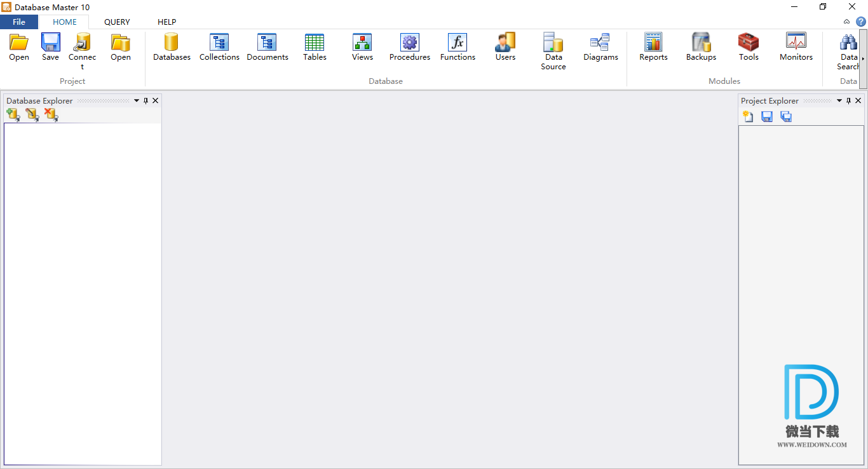Collapse the ribbon with the caret arrow
The width and height of the screenshot is (868, 469).
point(847,22)
